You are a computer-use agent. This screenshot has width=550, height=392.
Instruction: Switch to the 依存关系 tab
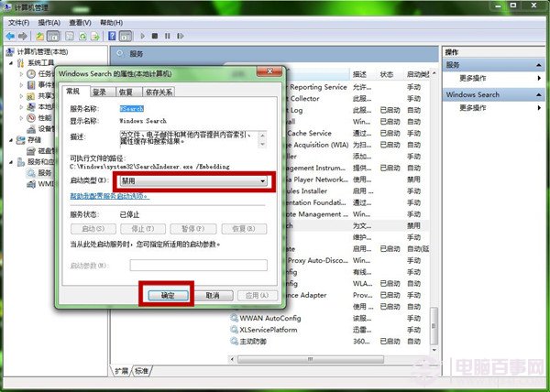point(159,93)
